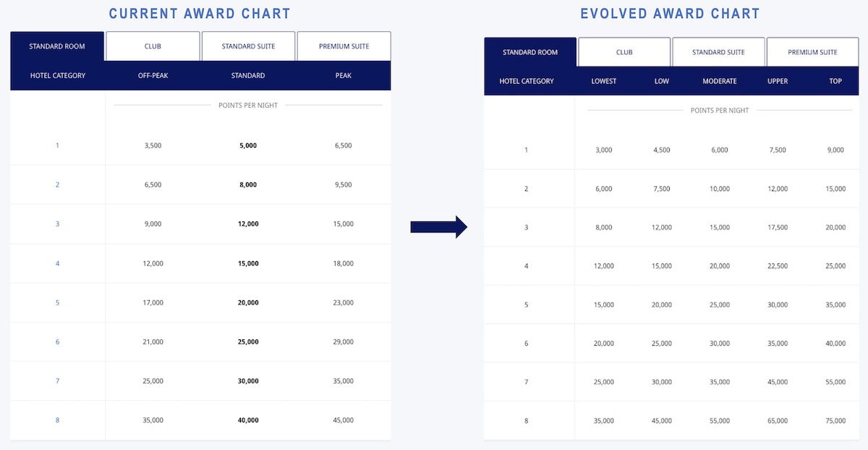This screenshot has height=450, width=868.
Task: Click the Moderate column header in evolved chart
Action: [720, 81]
